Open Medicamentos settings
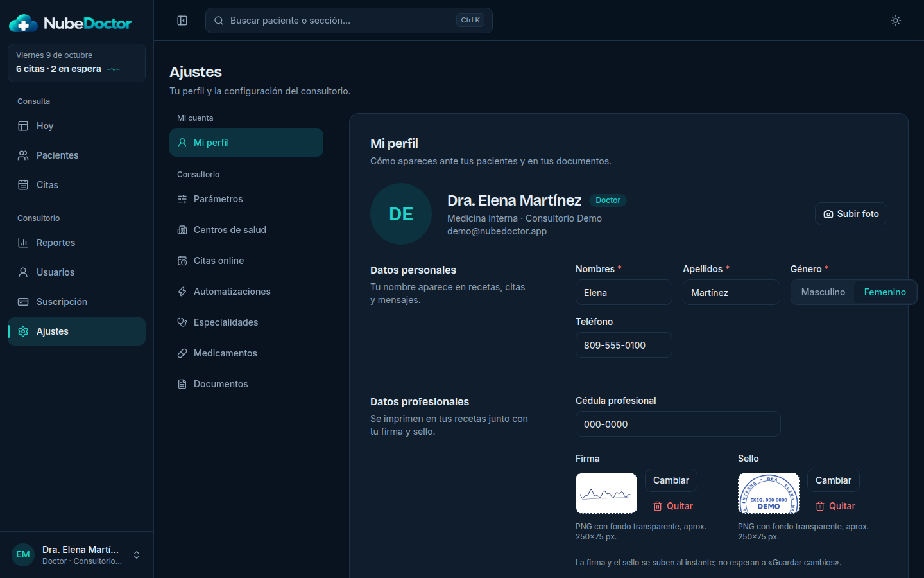Viewport: 924px width, 578px height. (246, 353)
